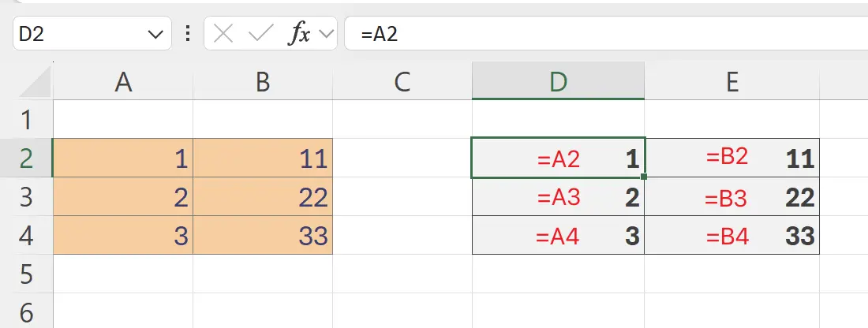Select column C header
The height and width of the screenshot is (328, 868).
coord(402,83)
